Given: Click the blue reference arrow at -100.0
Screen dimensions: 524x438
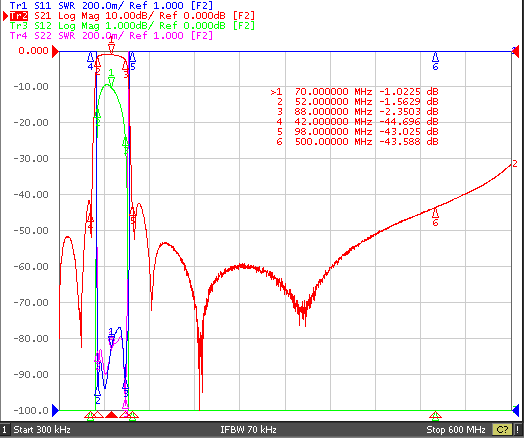Looking at the screenshot, I should click(55, 410).
